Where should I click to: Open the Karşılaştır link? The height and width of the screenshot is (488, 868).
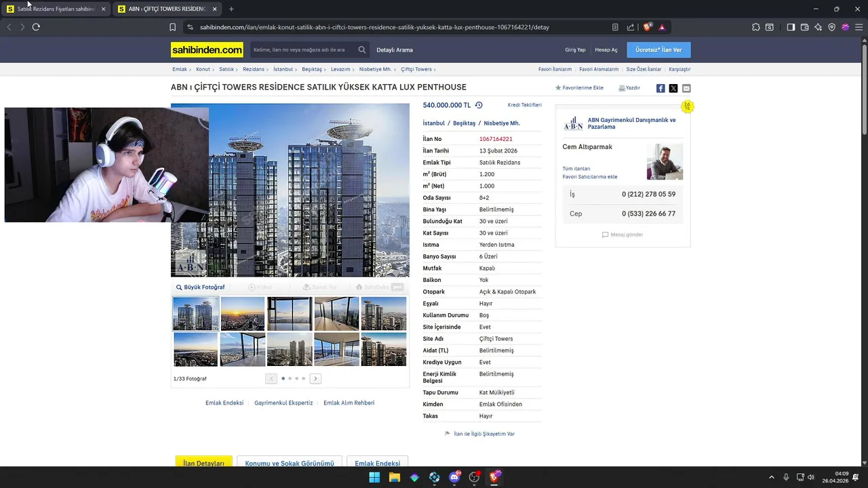click(x=679, y=69)
